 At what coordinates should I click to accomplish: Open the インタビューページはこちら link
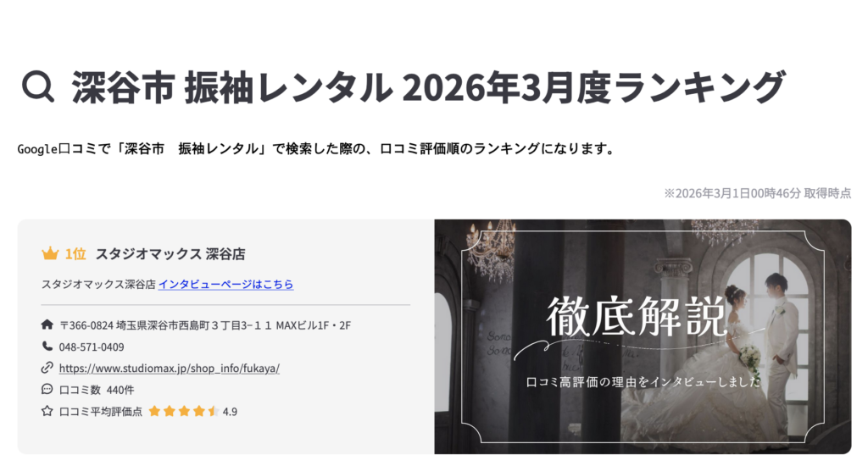coord(225,284)
